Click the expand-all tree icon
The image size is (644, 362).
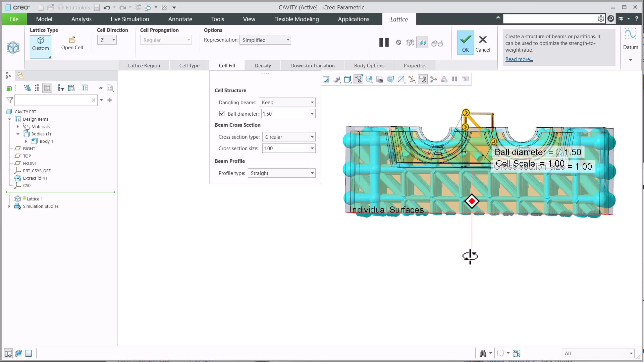pyautogui.click(x=27, y=88)
